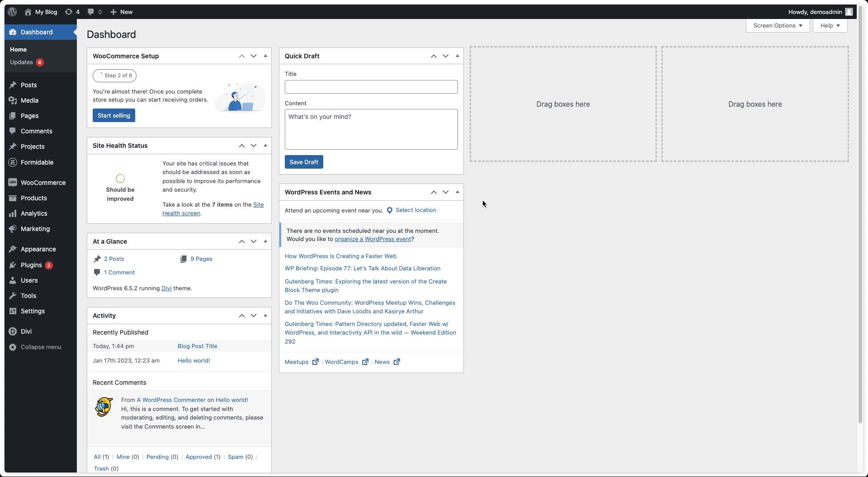Click the Plugins icon in the sidebar
The width and height of the screenshot is (868, 477).
click(13, 265)
